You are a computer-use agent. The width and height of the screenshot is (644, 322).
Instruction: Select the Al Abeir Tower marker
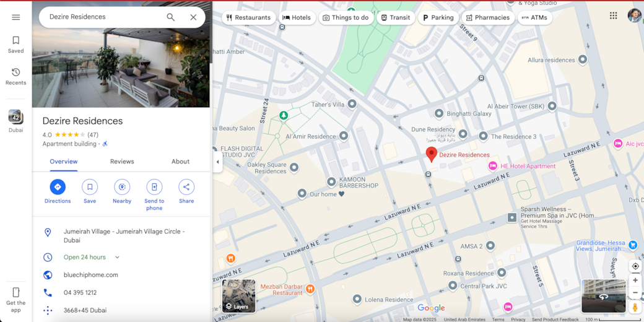(x=552, y=107)
